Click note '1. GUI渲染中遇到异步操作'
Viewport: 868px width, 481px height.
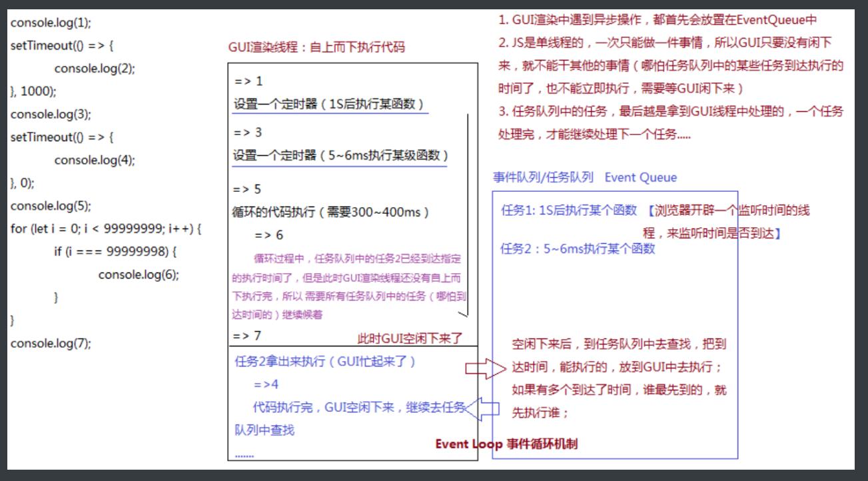(659, 20)
